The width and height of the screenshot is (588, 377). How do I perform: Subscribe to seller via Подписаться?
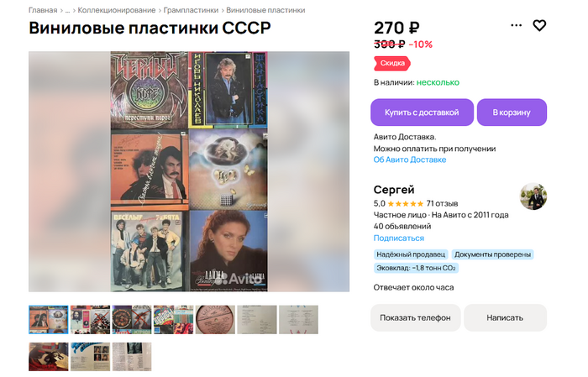point(399,238)
